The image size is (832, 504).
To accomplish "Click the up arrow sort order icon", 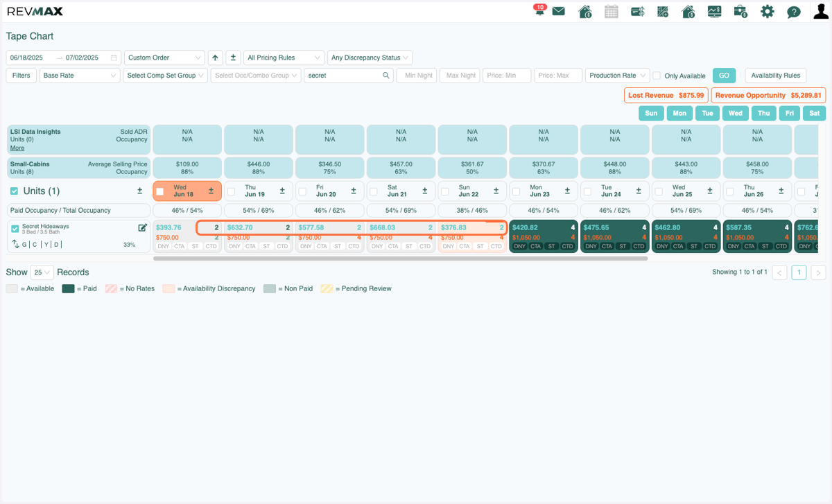I will point(216,58).
